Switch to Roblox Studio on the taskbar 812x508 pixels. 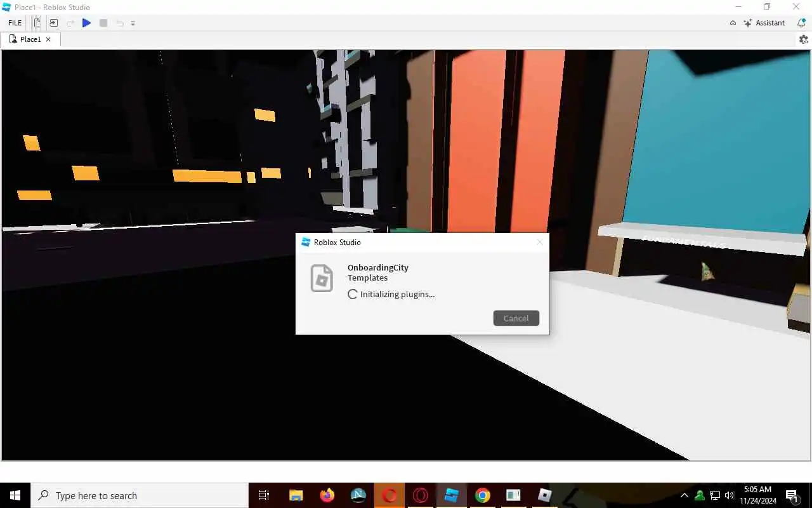point(452,495)
